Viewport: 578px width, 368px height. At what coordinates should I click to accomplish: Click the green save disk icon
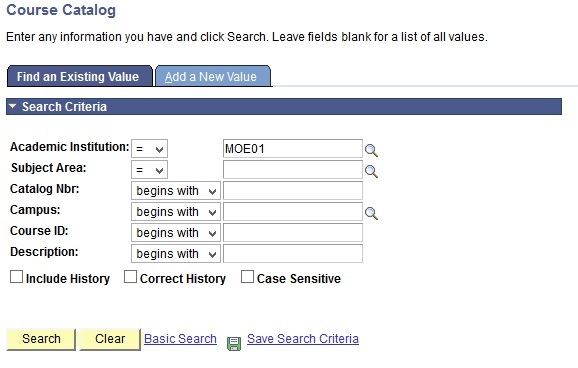click(x=234, y=344)
